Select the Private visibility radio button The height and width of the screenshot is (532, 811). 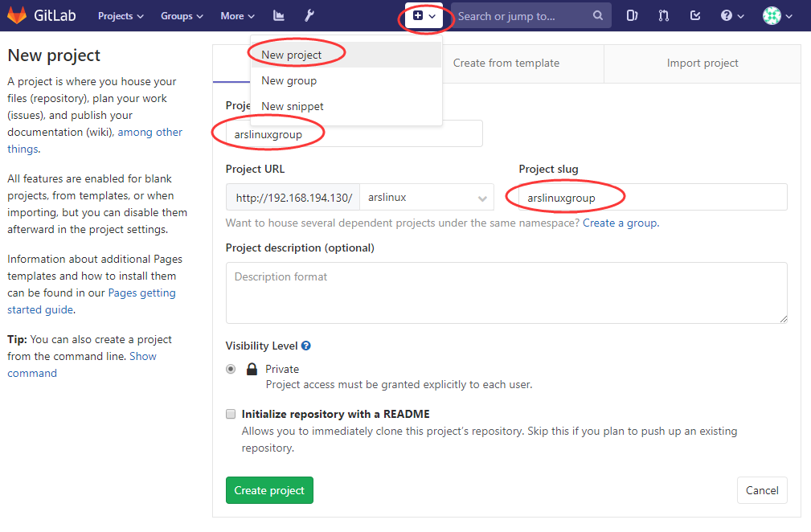(231, 369)
